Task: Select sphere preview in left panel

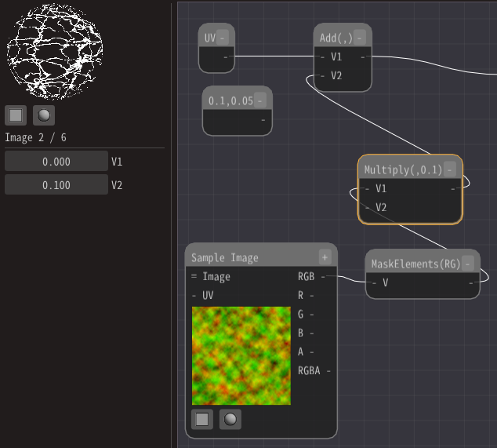Action: tap(44, 115)
